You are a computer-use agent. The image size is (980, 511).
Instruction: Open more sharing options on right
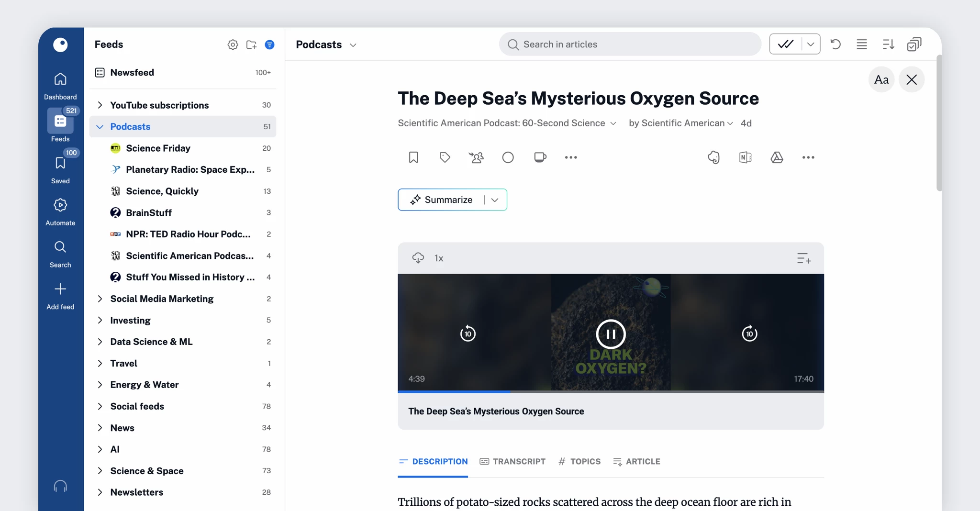[x=808, y=157]
